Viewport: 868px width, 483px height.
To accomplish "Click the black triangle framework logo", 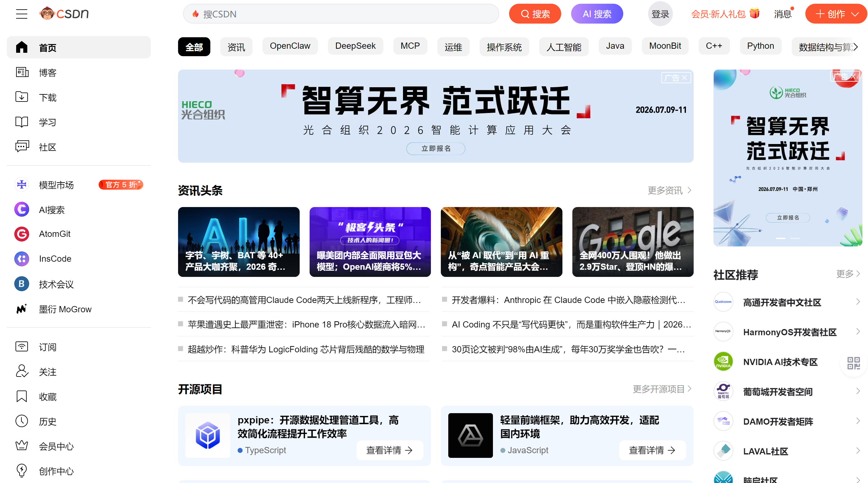I will [470, 435].
